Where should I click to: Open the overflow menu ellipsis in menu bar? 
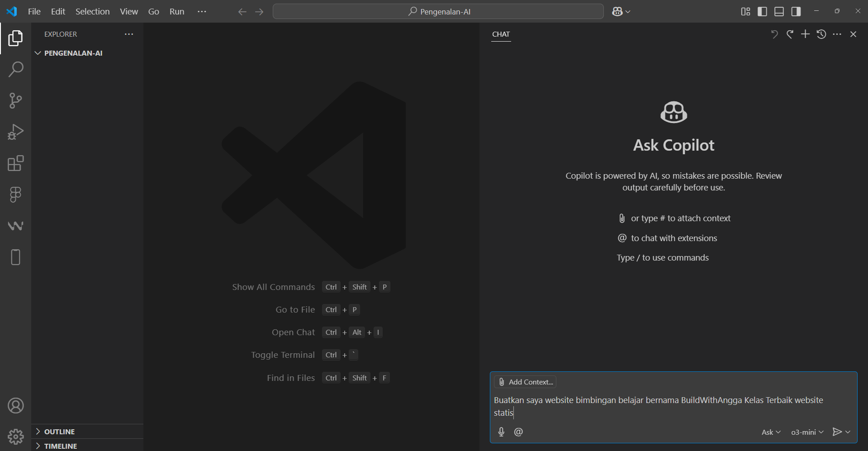coord(202,12)
